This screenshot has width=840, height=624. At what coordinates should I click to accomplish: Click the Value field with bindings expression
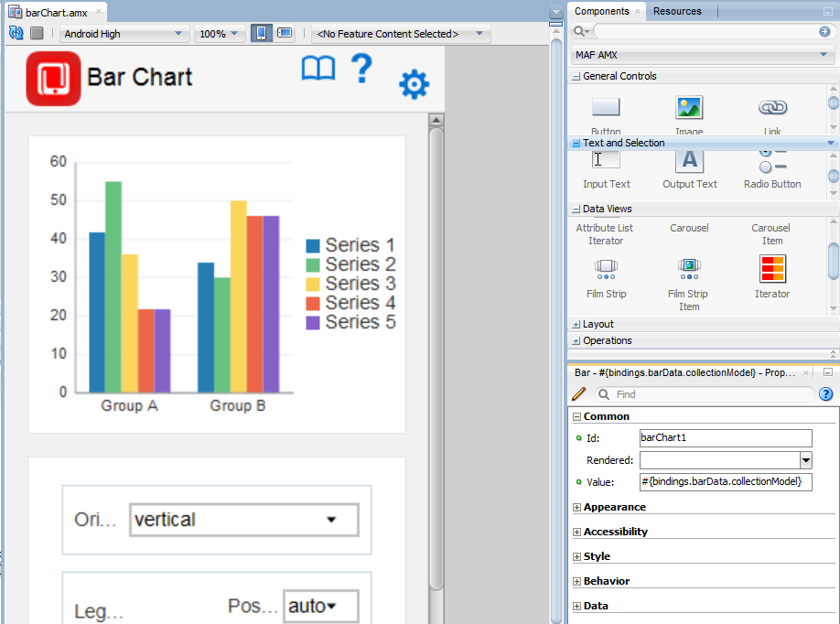tap(726, 481)
